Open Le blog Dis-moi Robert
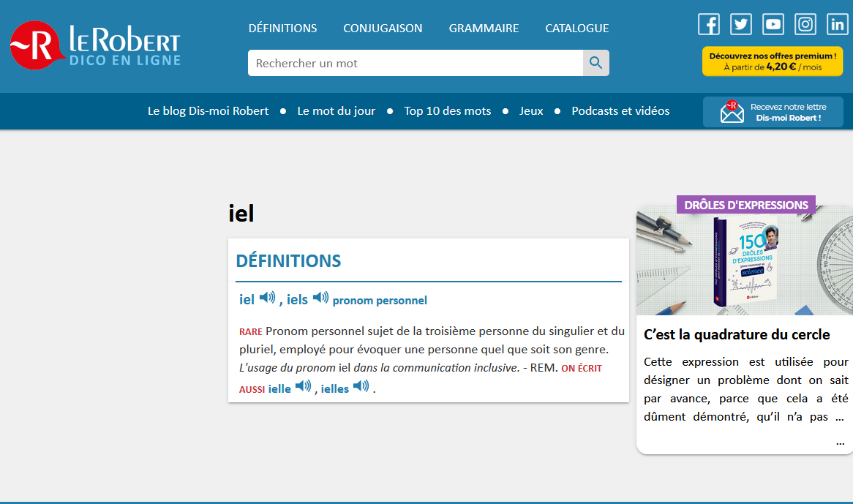 coord(208,111)
